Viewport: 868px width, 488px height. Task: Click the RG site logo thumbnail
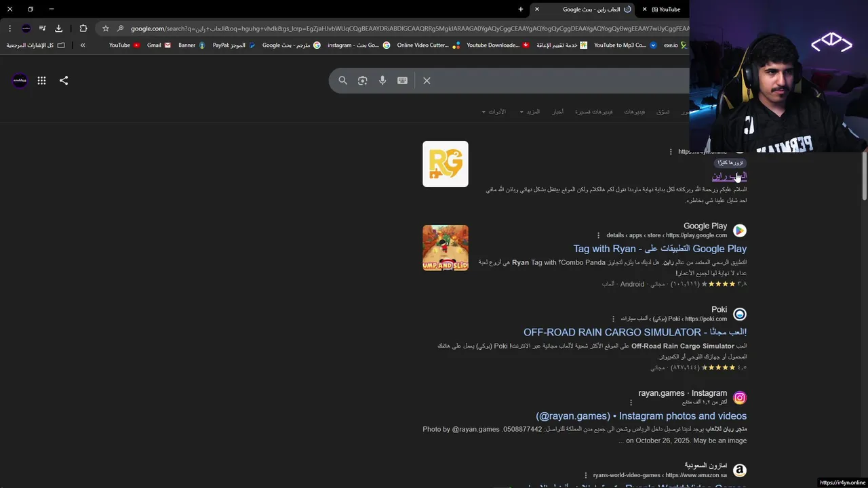(x=446, y=164)
